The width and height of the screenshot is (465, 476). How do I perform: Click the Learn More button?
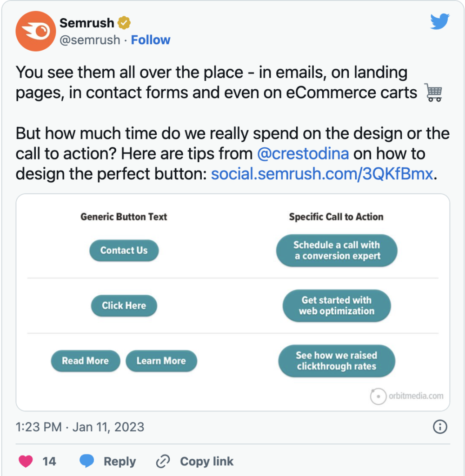[161, 361]
